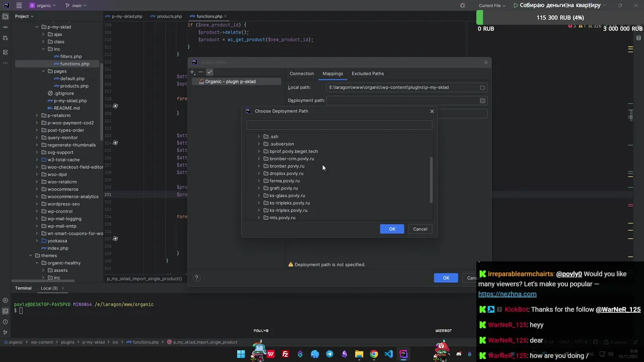Image resolution: width=644 pixels, height=362 pixels.
Task: Click the functions.php breadcrumb in status bar
Action: point(142,342)
